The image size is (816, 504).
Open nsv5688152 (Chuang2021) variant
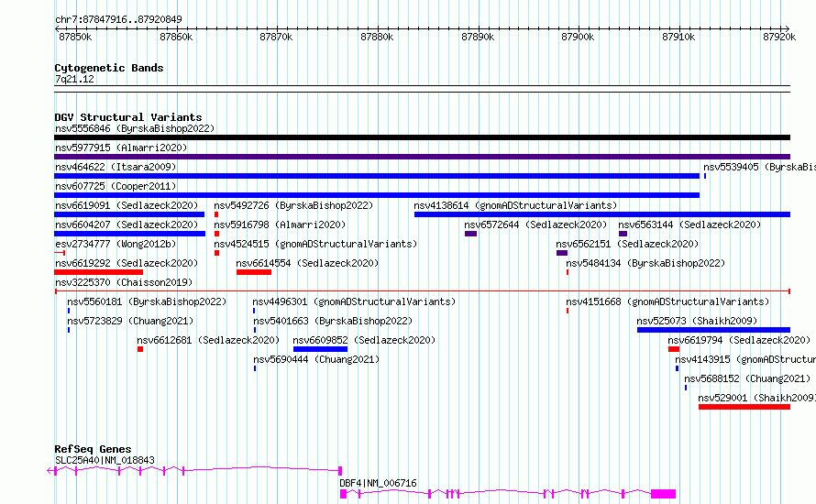pyautogui.click(x=747, y=378)
